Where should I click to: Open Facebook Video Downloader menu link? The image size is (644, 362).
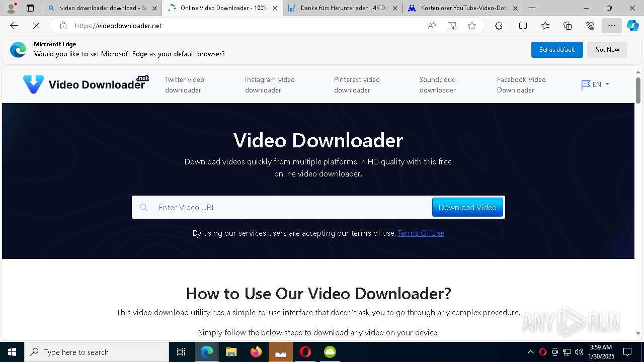(x=521, y=84)
